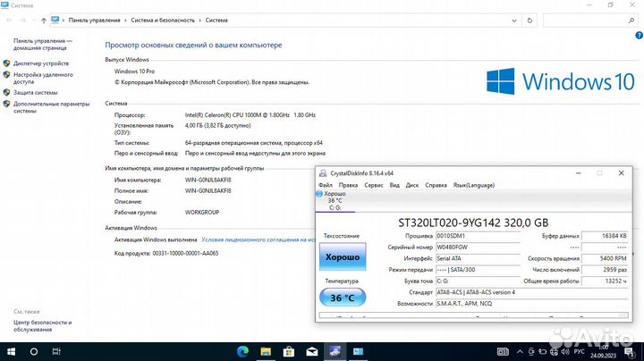Open Настройка удаленного доступа link

pyautogui.click(x=43, y=78)
